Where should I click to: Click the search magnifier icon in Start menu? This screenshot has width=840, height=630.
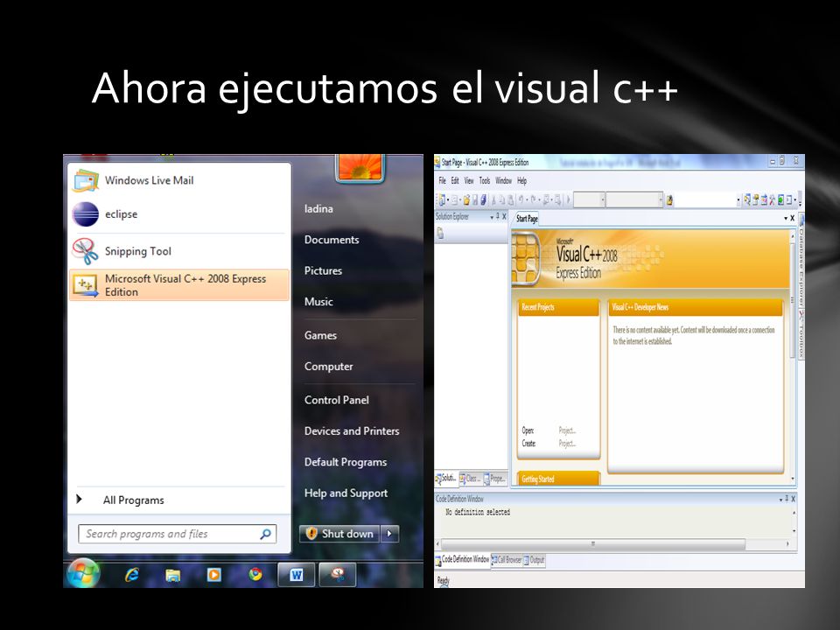[265, 534]
